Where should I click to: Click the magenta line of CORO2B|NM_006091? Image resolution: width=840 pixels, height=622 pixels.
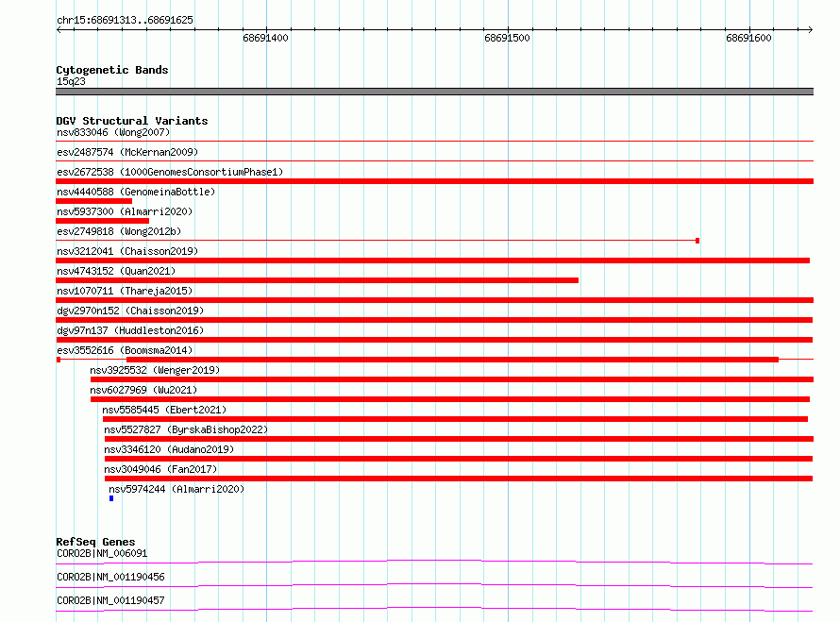point(434,562)
